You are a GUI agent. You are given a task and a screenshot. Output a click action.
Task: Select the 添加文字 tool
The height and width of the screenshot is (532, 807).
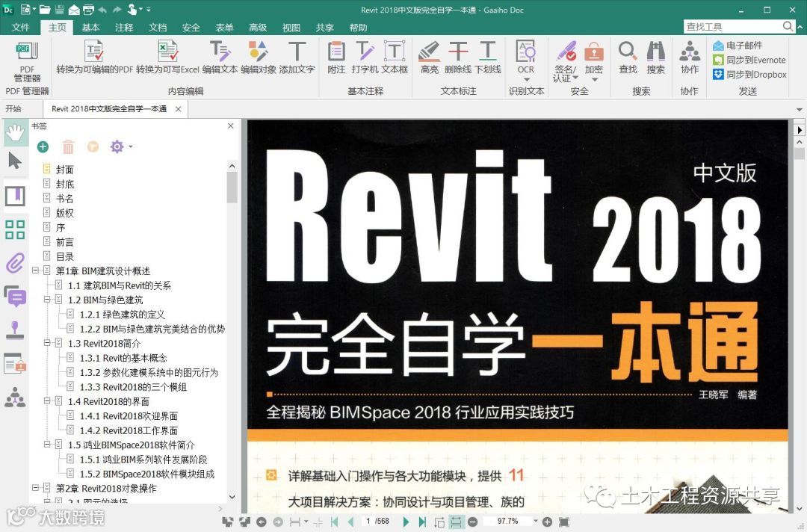click(297, 58)
